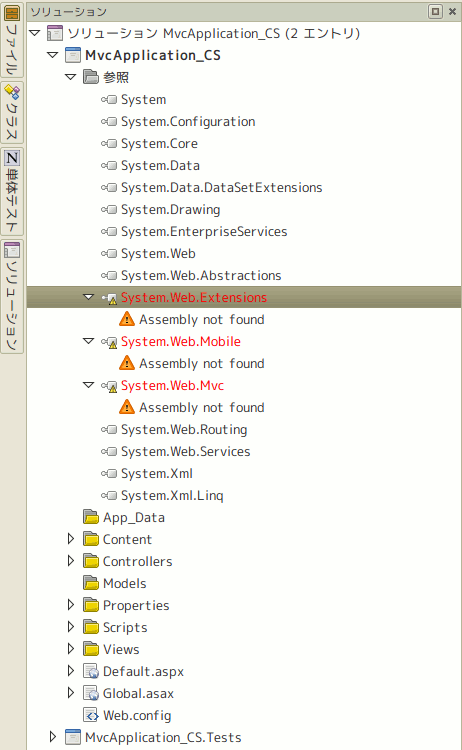Select the Models folder
Image resolution: width=462 pixels, height=750 pixels.
pos(124,583)
